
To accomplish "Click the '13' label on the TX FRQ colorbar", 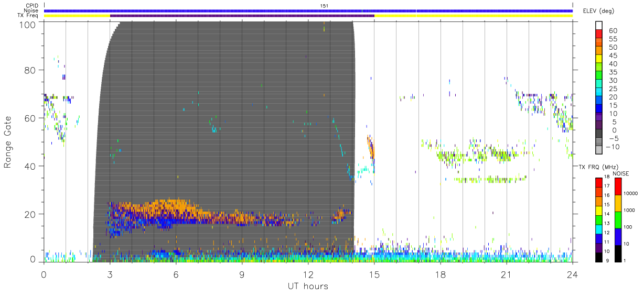I will tap(608, 224).
